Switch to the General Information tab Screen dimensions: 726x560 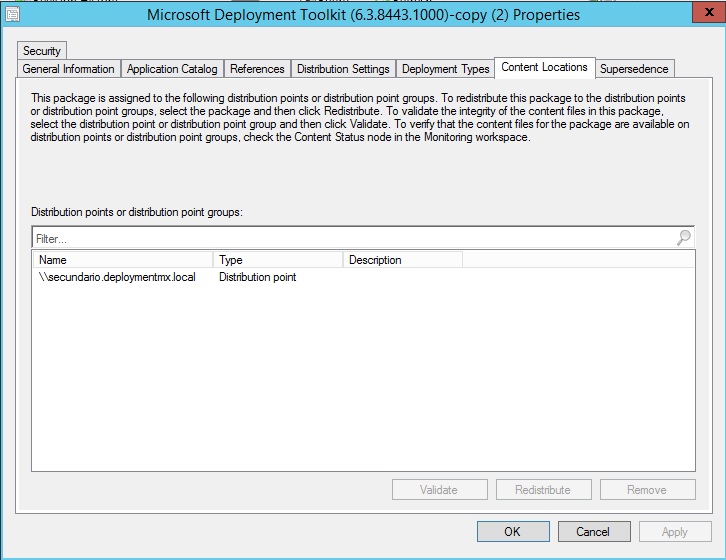[x=68, y=69]
